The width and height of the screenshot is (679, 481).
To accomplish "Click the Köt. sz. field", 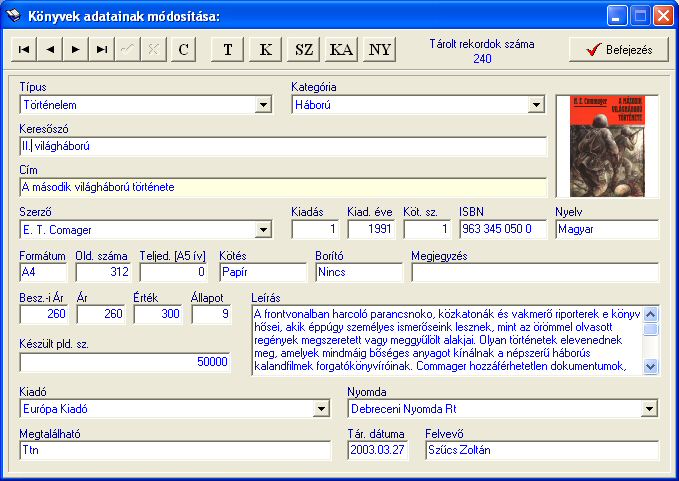I will (427, 229).
